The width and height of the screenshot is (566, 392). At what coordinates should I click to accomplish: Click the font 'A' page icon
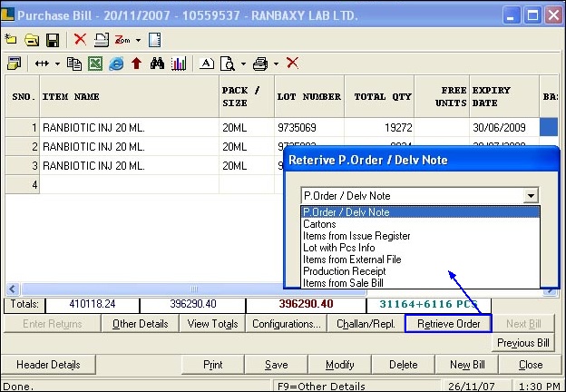point(207,64)
